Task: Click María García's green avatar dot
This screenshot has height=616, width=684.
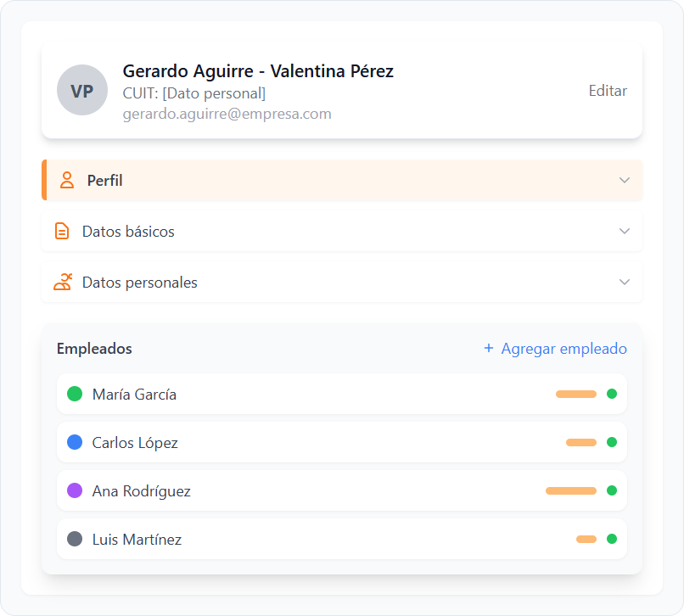Action: [x=75, y=394]
